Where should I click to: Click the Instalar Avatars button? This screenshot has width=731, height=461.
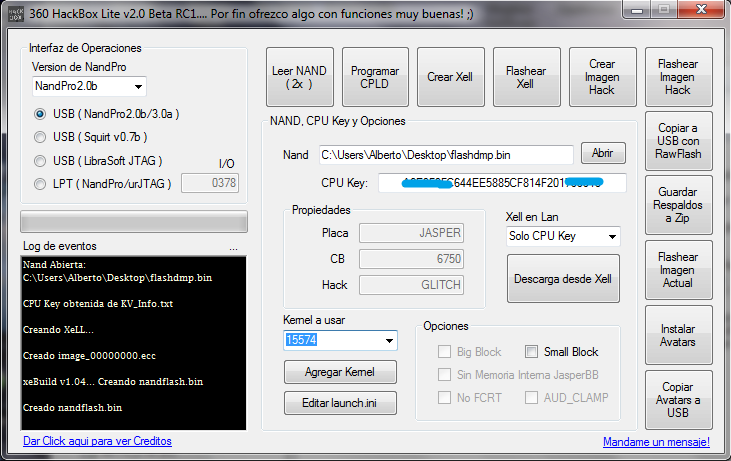679,335
